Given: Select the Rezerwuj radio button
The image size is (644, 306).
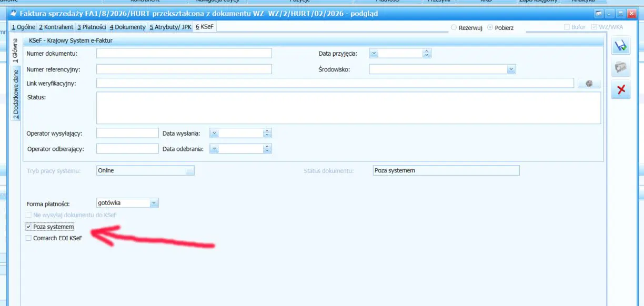Looking at the screenshot, I should click(x=454, y=27).
